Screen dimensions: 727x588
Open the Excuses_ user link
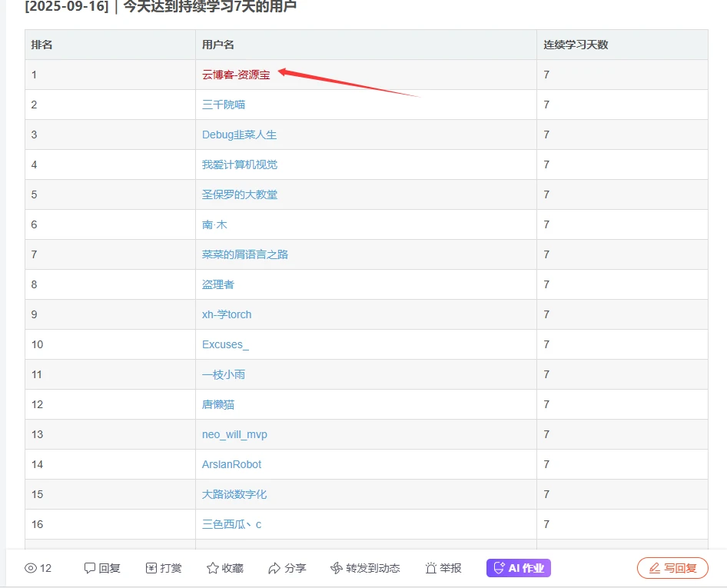point(225,344)
